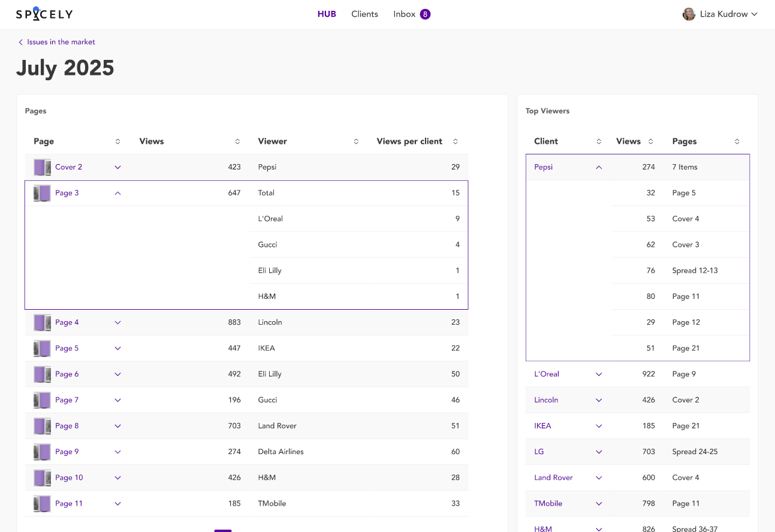Expand the IKEA client row

point(599,426)
